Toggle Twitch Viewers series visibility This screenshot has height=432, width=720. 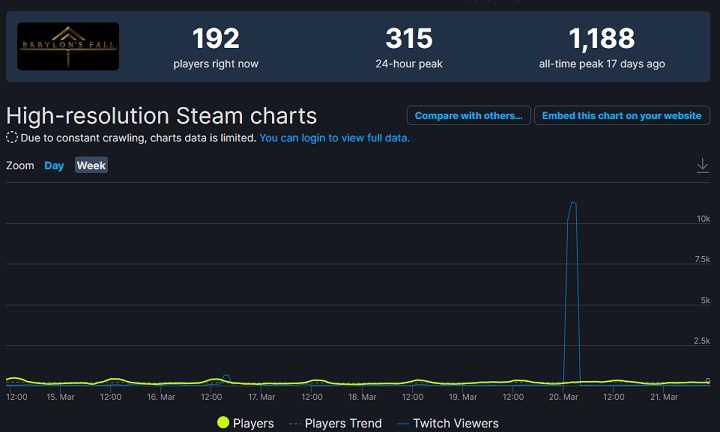(455, 423)
